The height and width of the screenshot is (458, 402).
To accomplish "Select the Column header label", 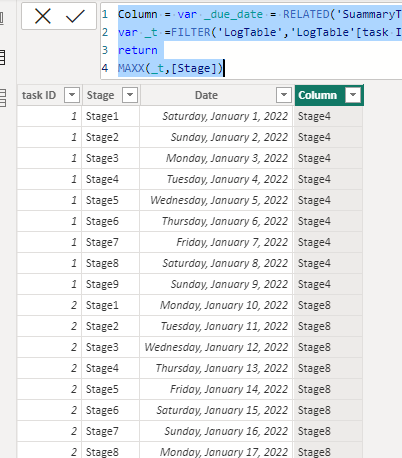I will (x=317, y=95).
